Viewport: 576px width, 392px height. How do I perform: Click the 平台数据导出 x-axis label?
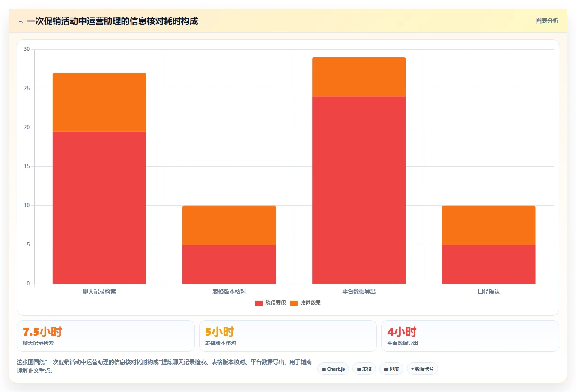[x=359, y=291]
